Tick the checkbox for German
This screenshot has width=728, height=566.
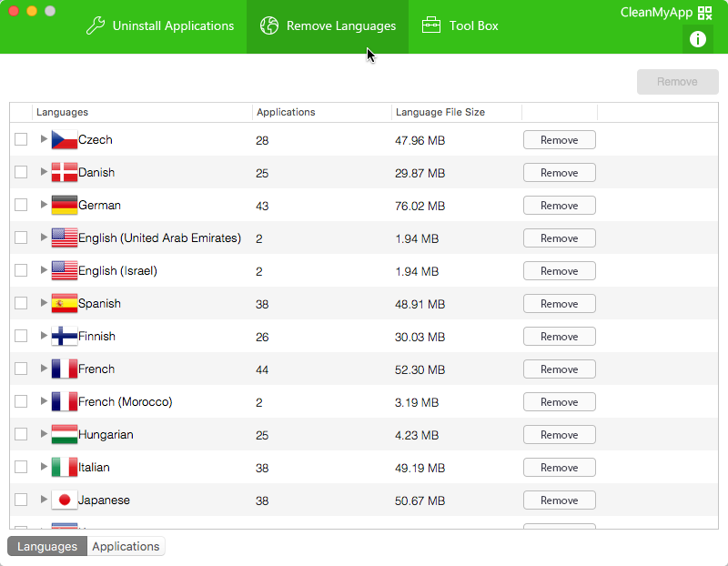(21, 206)
